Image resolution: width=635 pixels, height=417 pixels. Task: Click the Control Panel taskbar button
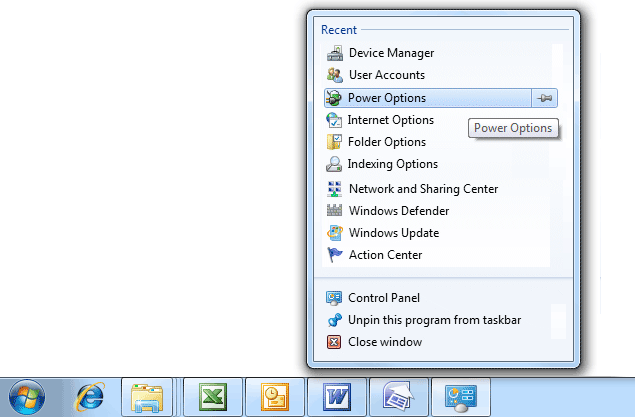point(461,398)
